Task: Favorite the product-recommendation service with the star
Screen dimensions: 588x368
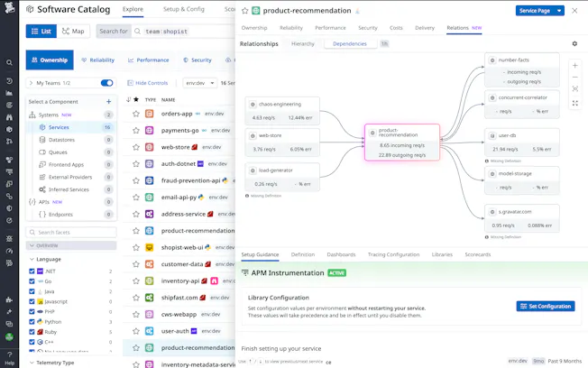Action: [246, 11]
